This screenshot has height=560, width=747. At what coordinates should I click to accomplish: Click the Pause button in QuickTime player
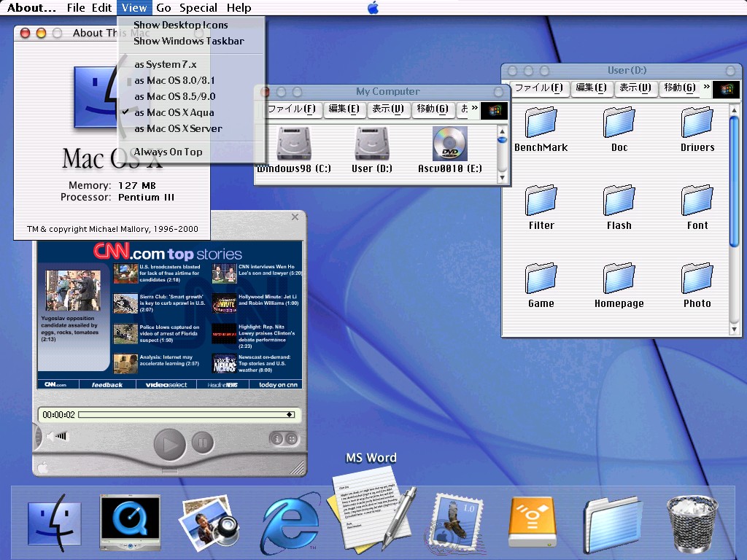point(203,443)
